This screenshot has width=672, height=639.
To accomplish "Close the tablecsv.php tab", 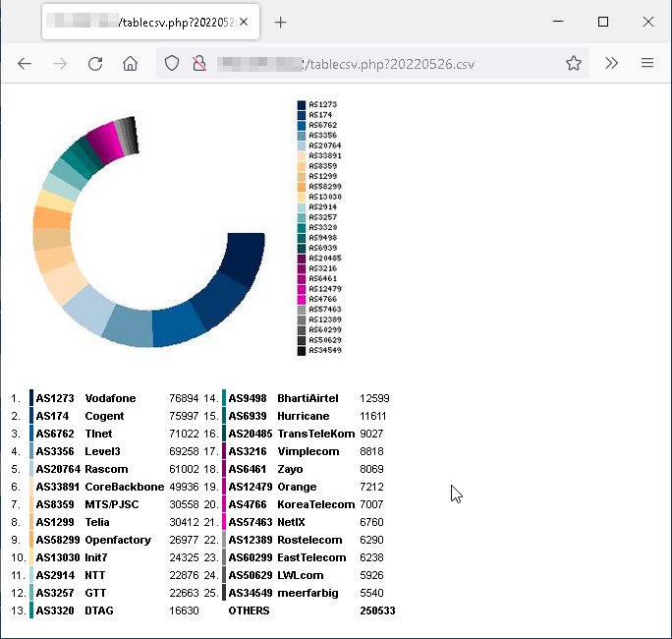I will (244, 22).
